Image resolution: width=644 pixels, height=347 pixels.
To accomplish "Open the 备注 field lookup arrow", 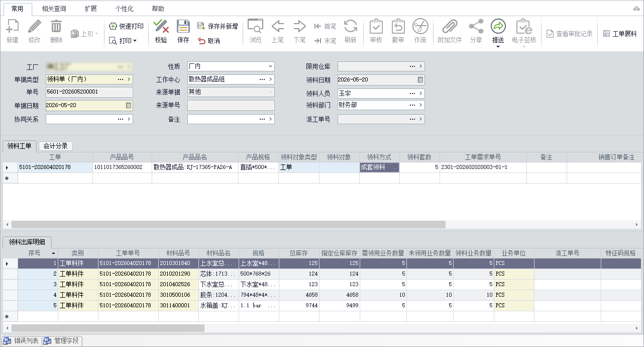I will pyautogui.click(x=271, y=119).
